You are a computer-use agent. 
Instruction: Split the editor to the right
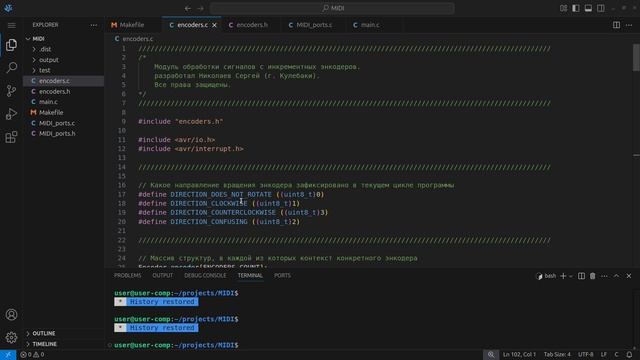click(x=616, y=25)
